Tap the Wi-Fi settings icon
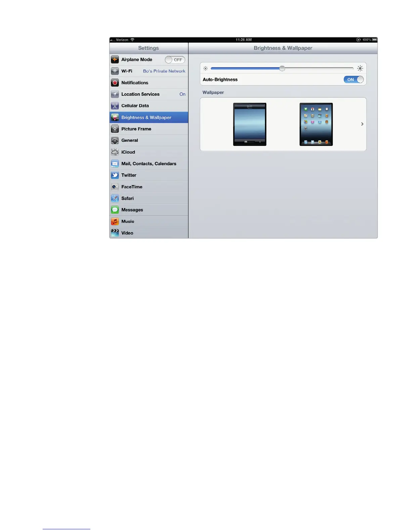 click(x=115, y=71)
